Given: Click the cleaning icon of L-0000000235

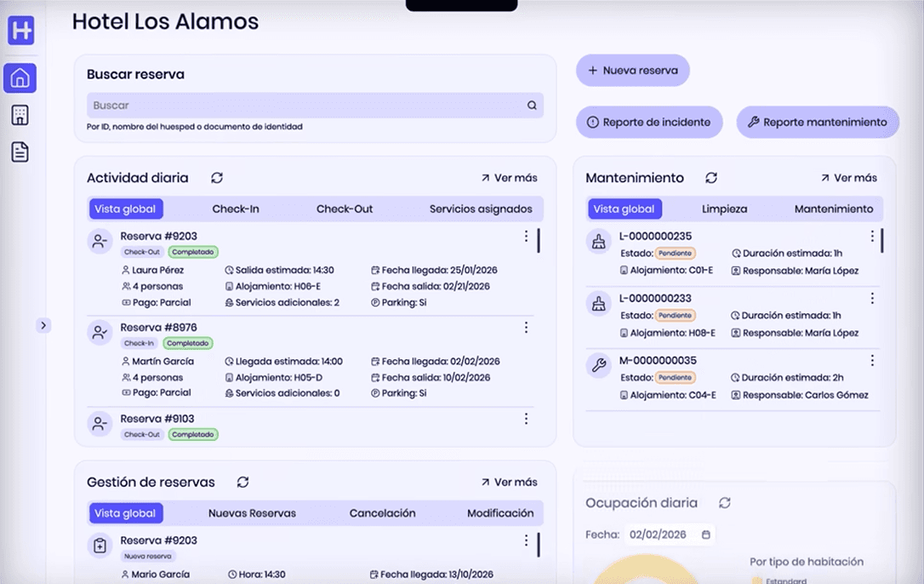Looking at the screenshot, I should 599,241.
